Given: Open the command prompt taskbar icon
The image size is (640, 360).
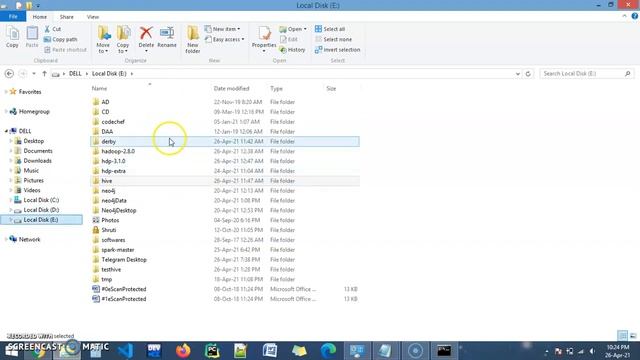Looking at the screenshot, I should pos(444,351).
